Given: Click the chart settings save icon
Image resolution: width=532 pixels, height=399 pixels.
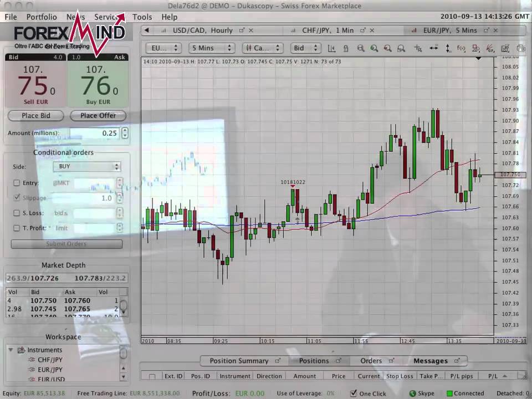Looking at the screenshot, I should coord(505,48).
